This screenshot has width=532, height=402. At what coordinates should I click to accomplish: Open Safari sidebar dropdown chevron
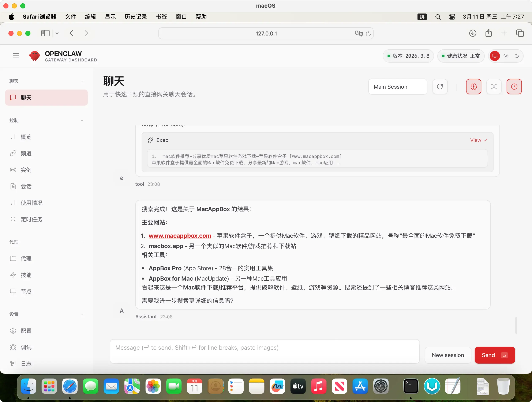(57, 33)
